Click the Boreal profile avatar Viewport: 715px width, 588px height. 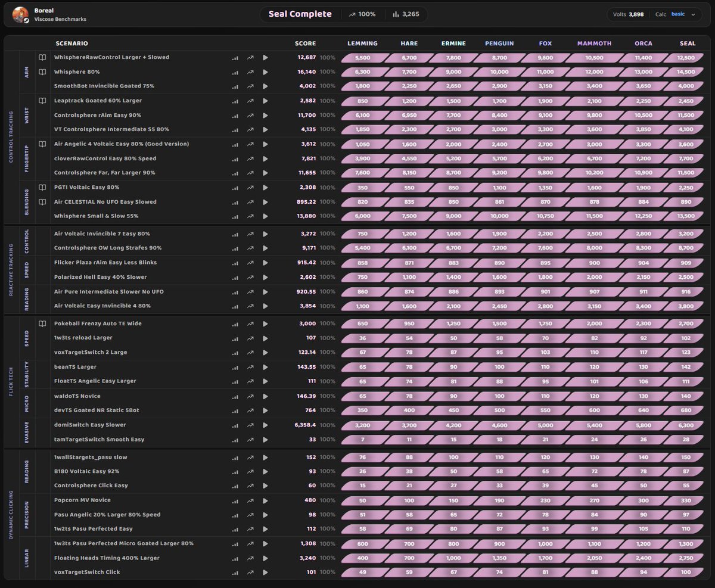[x=20, y=15]
